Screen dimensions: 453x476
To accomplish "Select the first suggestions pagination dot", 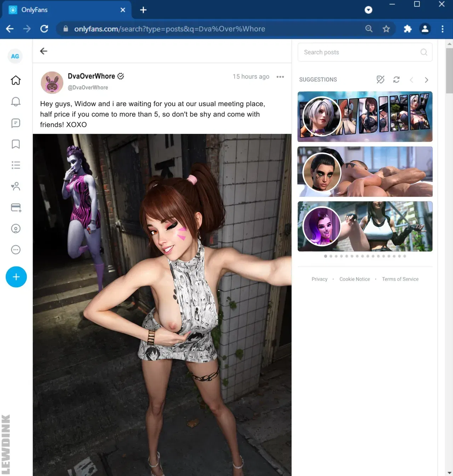I will [x=326, y=256].
